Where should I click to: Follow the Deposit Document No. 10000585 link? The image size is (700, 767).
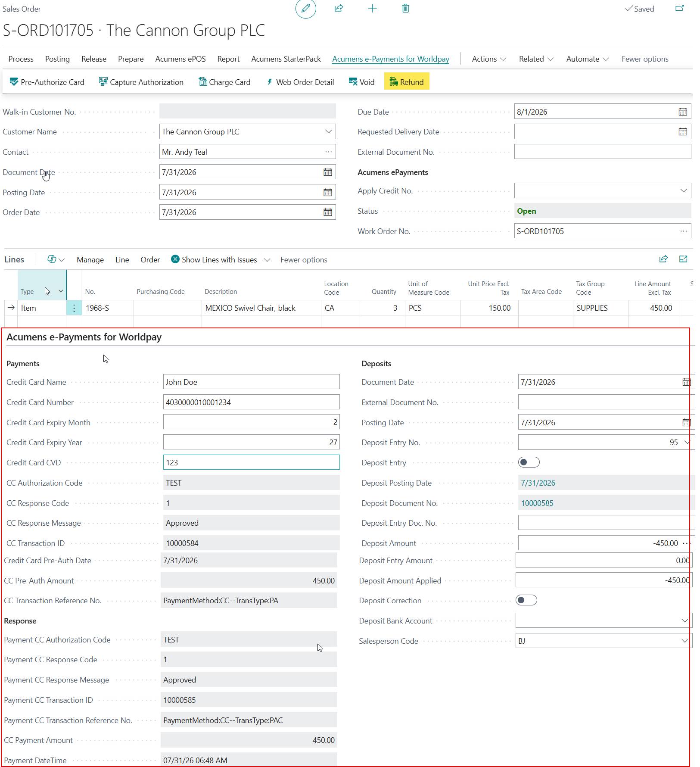click(537, 503)
